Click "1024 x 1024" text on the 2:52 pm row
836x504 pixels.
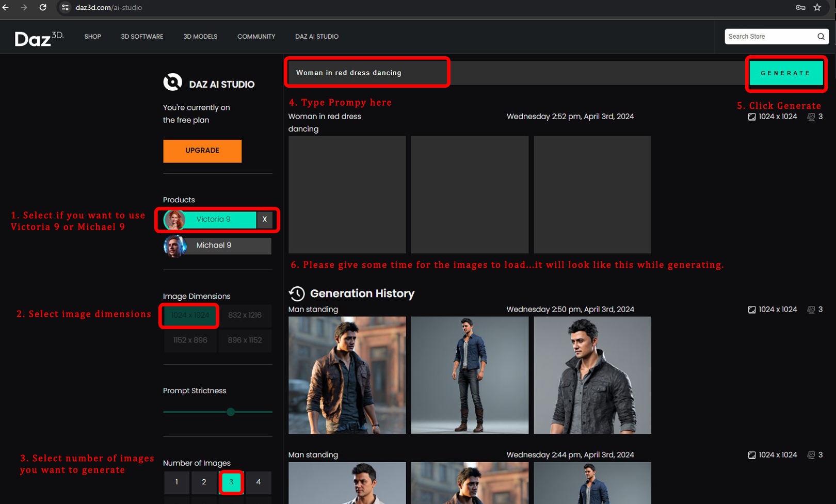[x=778, y=117]
